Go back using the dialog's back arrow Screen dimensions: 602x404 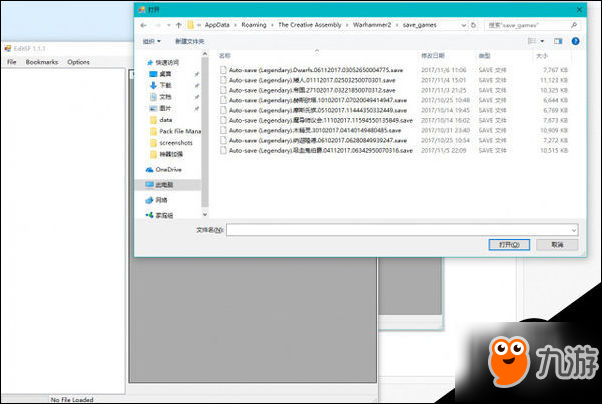pyautogui.click(x=144, y=25)
